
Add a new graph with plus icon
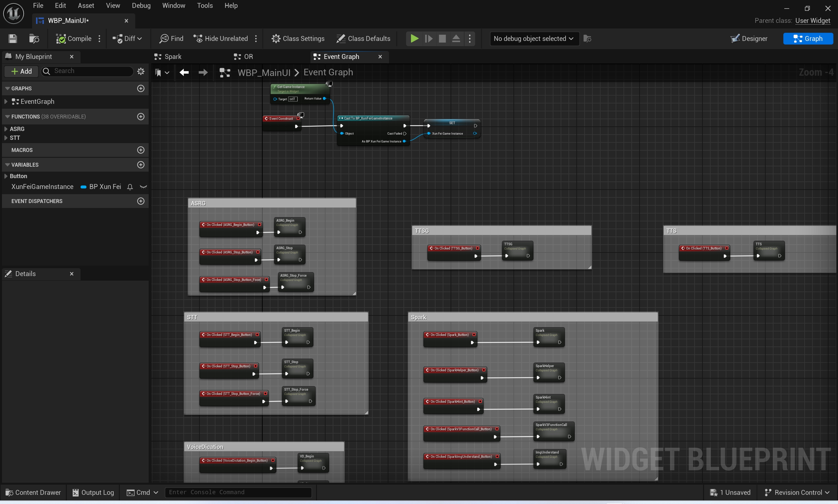(140, 88)
